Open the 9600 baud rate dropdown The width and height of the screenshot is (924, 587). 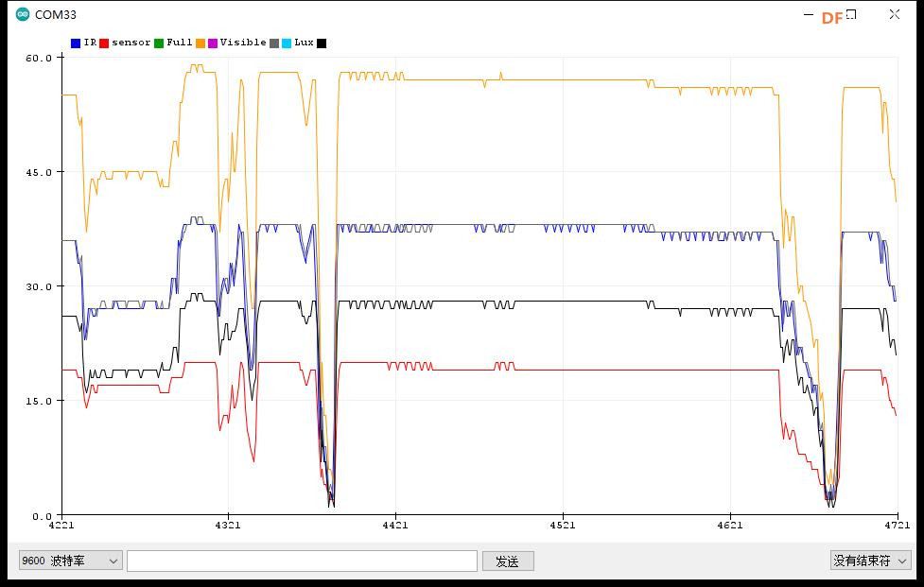tap(70, 561)
